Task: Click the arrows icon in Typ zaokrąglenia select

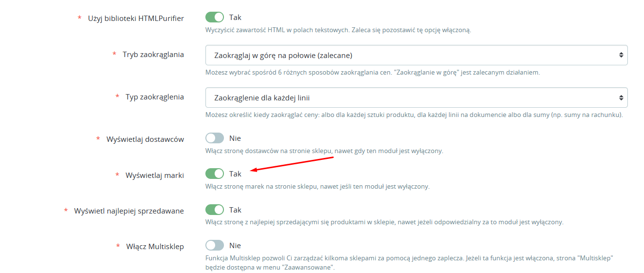Action: [x=621, y=97]
